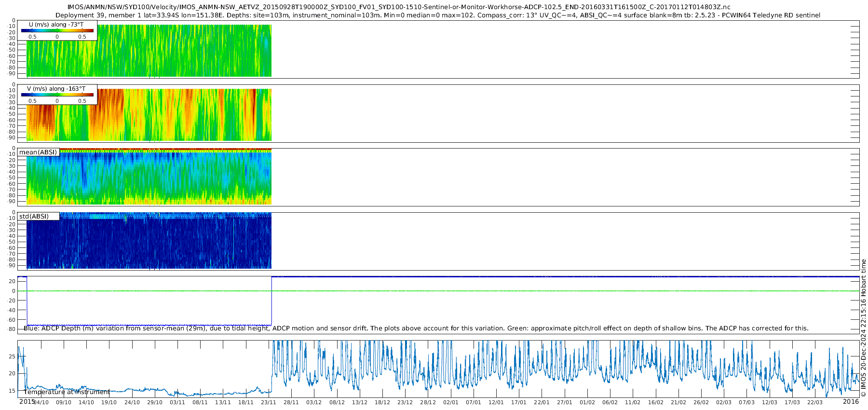Image resolution: width=868 pixels, height=410 pixels.
Task: Select the 17/01 date tick label
Action: point(519,402)
